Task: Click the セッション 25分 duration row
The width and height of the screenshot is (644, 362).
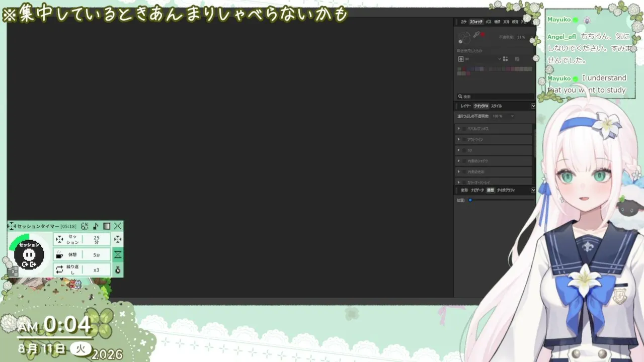Action: pyautogui.click(x=82, y=239)
